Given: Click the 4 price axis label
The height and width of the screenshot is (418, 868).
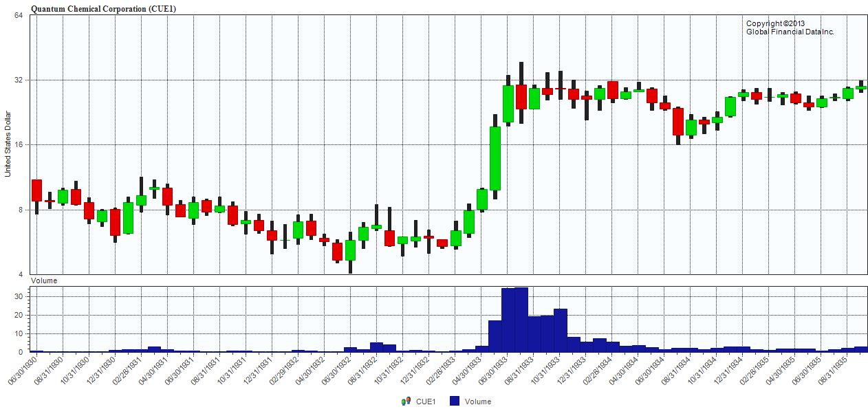Looking at the screenshot, I should tap(21, 274).
